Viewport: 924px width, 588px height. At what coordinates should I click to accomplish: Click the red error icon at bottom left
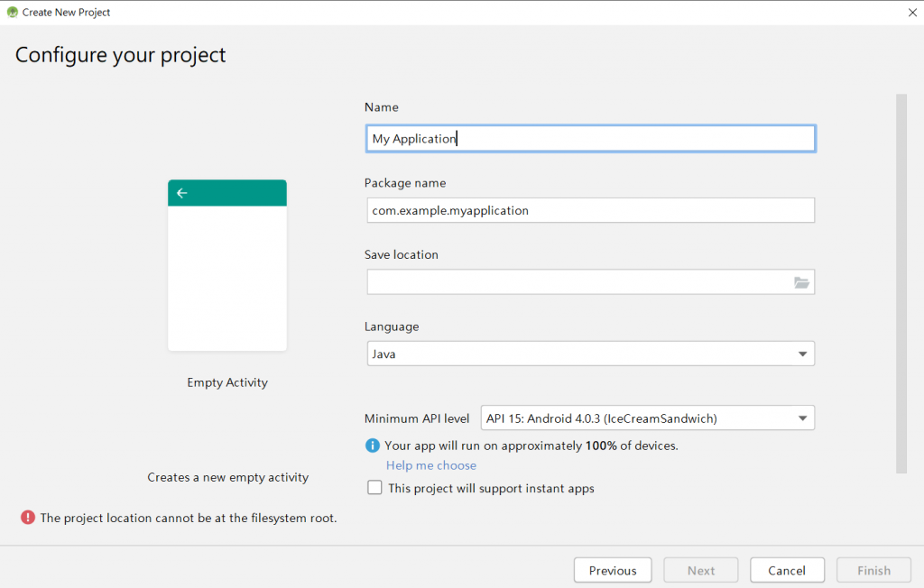(x=29, y=518)
